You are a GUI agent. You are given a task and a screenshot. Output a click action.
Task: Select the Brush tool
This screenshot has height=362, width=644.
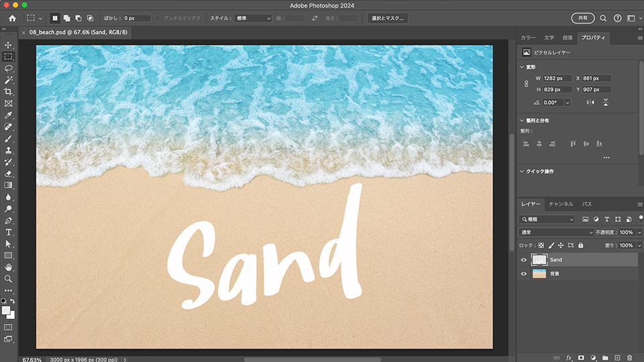click(8, 139)
